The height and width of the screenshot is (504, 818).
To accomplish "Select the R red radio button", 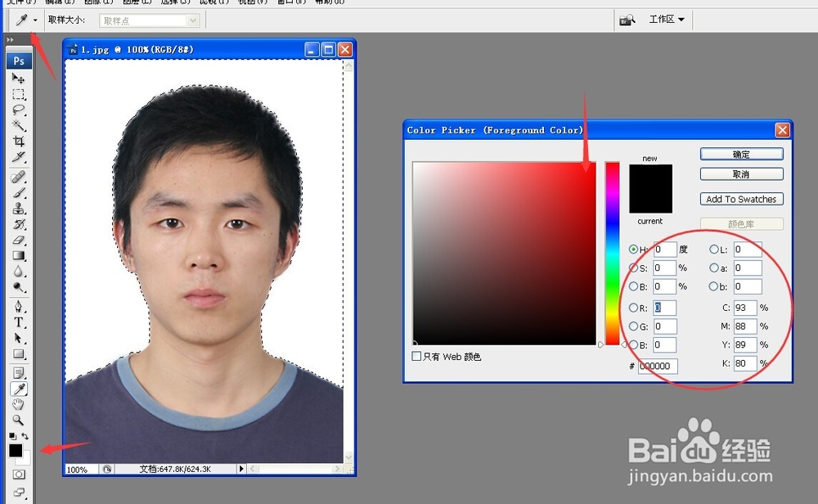I will click(633, 308).
